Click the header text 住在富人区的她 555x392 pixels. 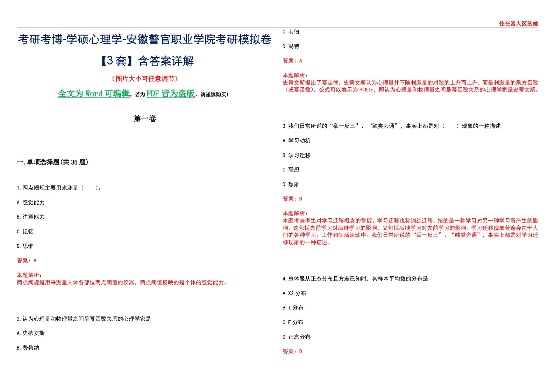tap(518, 23)
